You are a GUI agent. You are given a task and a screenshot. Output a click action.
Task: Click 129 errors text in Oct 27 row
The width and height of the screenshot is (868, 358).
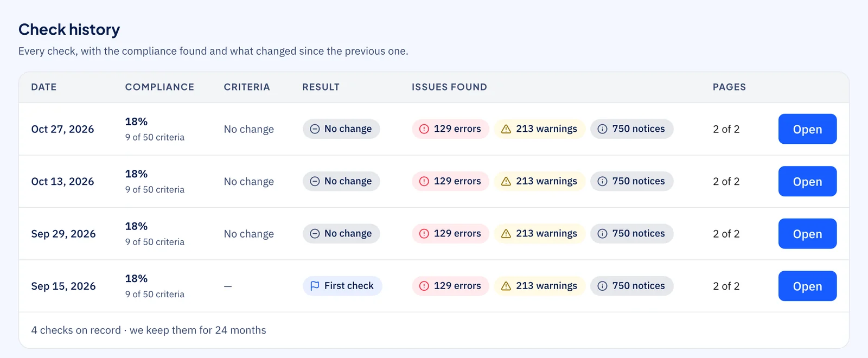coord(457,129)
